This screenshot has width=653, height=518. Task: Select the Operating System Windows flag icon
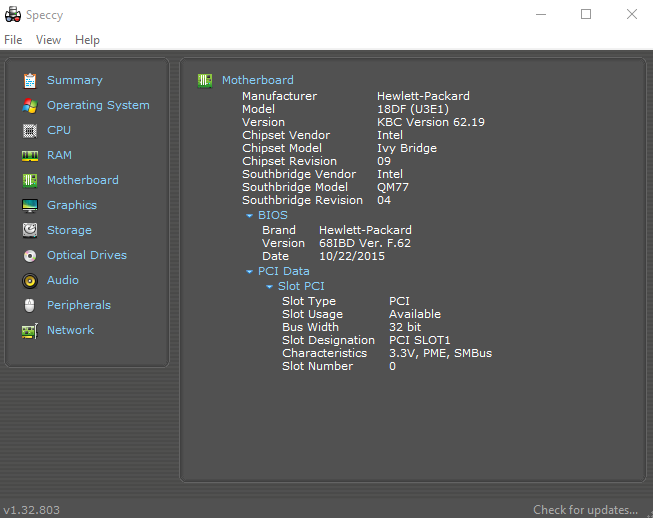(x=29, y=105)
